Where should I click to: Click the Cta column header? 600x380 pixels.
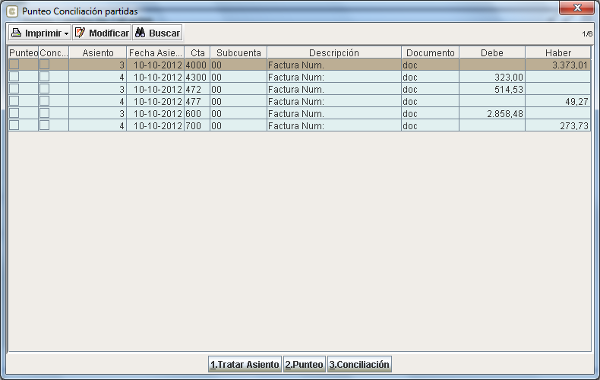[x=197, y=52]
